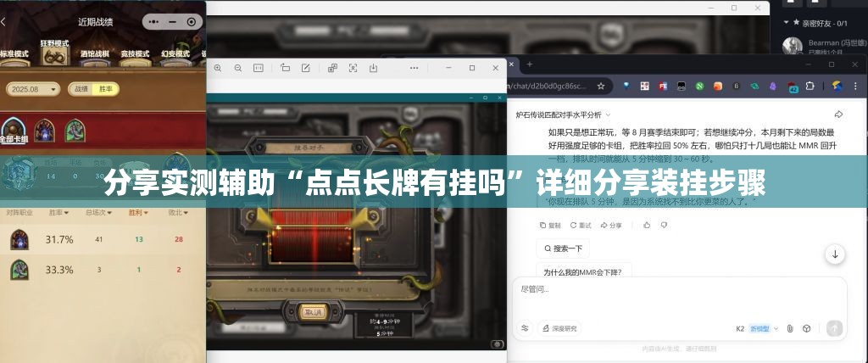Jump to bottom with the round down-arrow button

click(x=835, y=254)
